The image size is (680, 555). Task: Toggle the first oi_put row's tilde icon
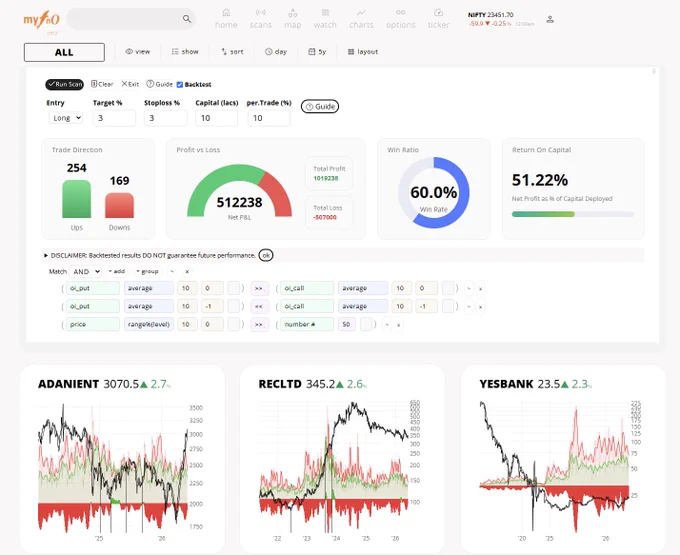coord(468,288)
